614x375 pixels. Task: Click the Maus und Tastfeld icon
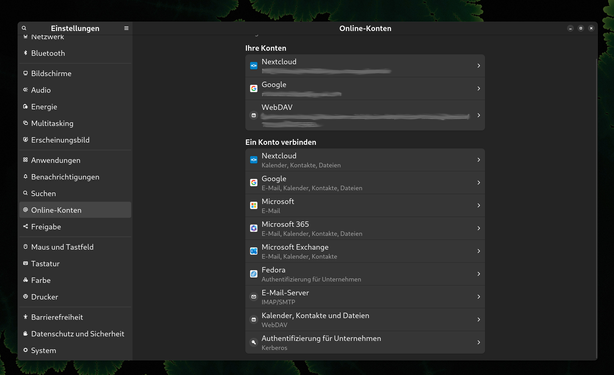tap(25, 247)
